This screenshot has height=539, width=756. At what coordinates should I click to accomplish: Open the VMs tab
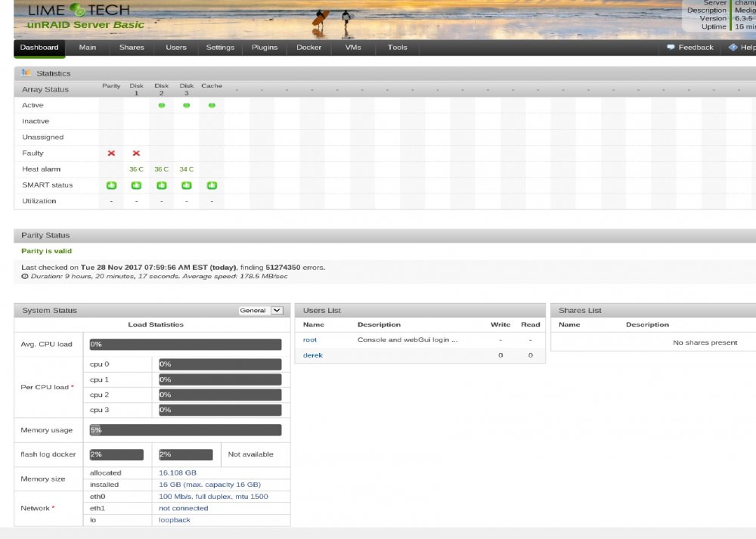(353, 47)
